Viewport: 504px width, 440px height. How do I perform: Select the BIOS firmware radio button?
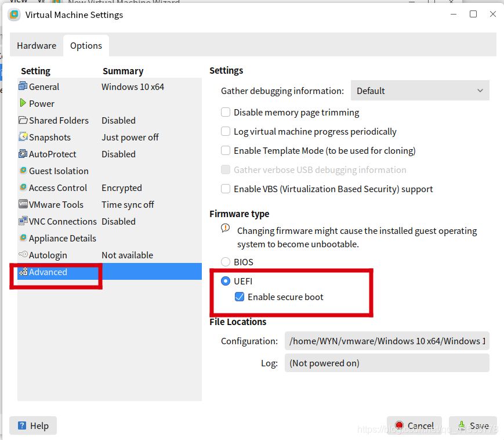click(x=226, y=262)
